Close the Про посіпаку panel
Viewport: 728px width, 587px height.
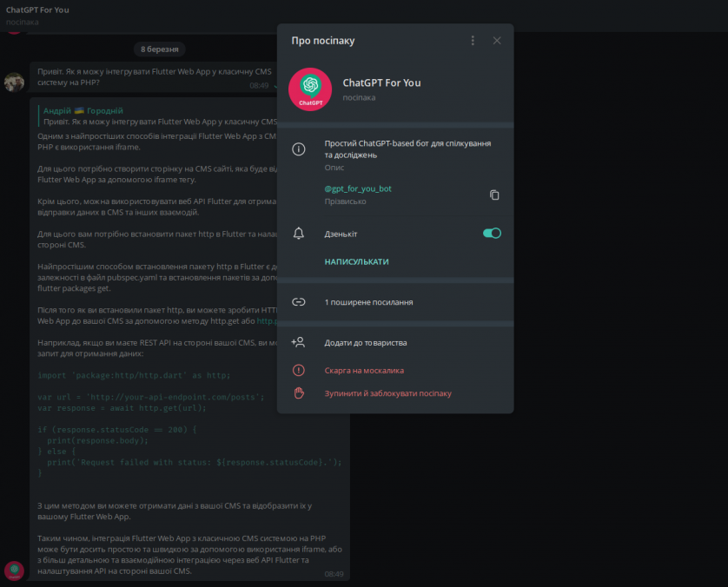tap(497, 41)
